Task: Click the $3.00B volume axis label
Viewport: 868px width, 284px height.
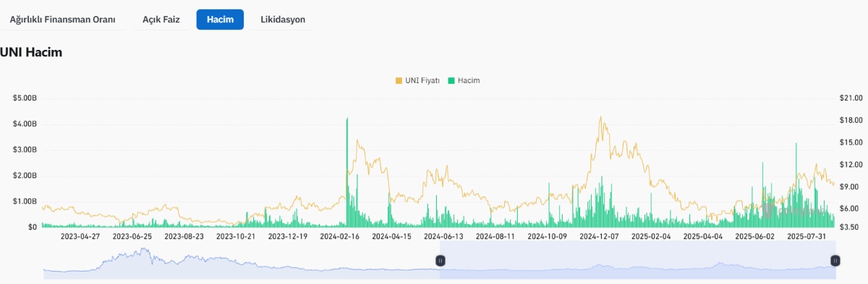Action: click(x=25, y=150)
